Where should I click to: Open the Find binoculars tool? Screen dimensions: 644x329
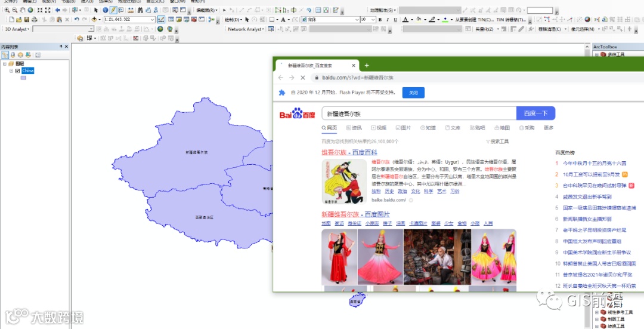[x=141, y=10]
